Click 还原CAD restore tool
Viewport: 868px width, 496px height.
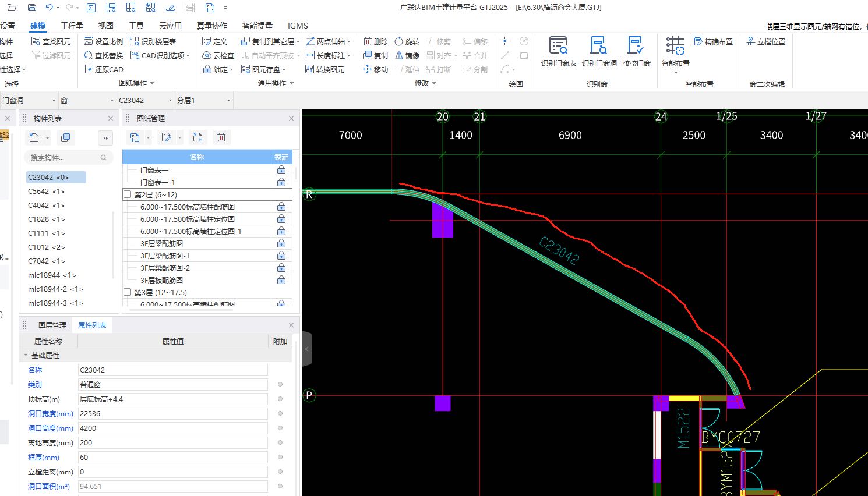(x=103, y=69)
